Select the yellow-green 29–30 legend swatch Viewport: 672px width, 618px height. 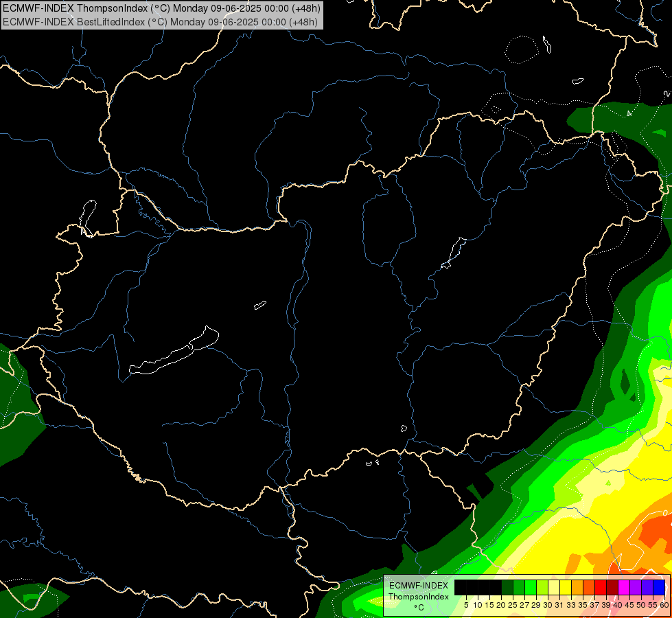542,587
